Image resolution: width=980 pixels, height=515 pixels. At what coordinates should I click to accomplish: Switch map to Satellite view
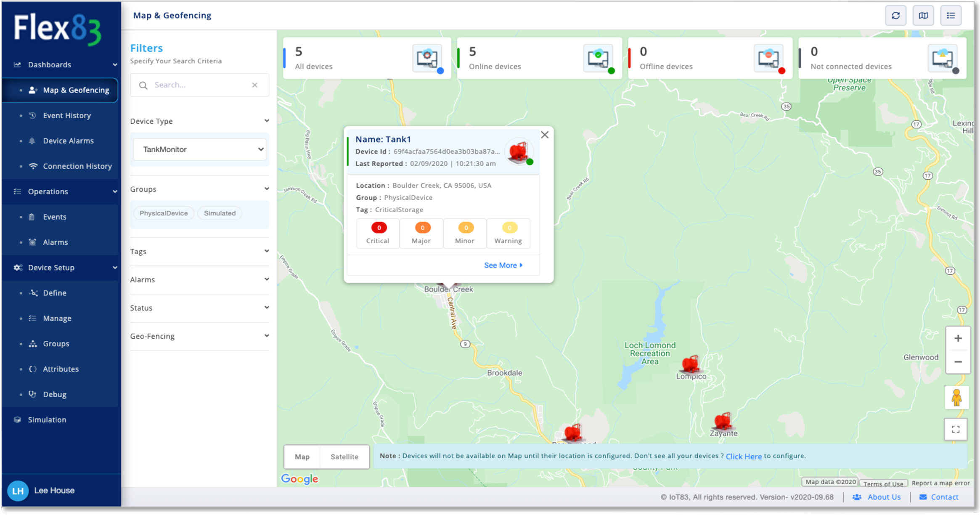click(x=344, y=457)
